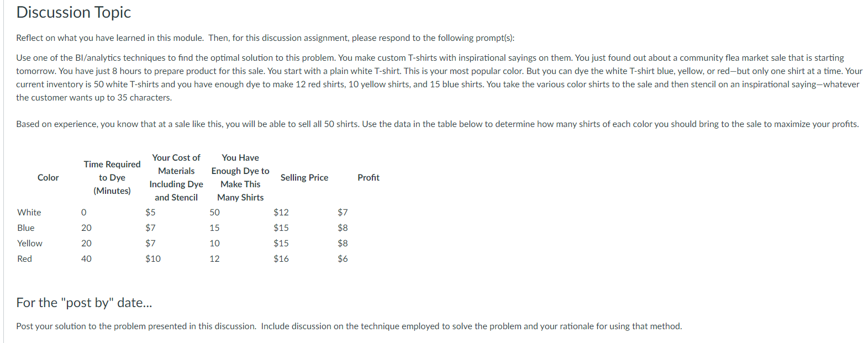
Task: Select the Color column header
Action: (x=48, y=177)
